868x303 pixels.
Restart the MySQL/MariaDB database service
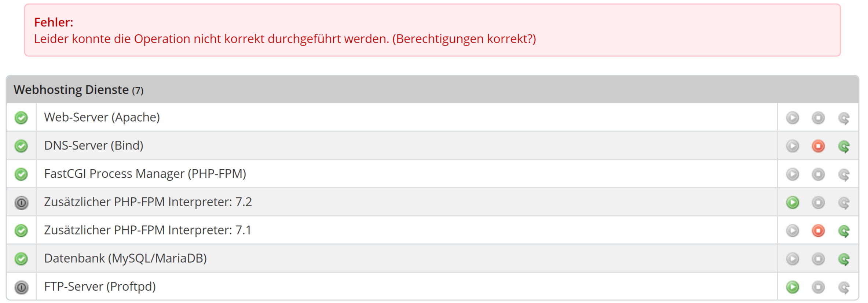(844, 259)
